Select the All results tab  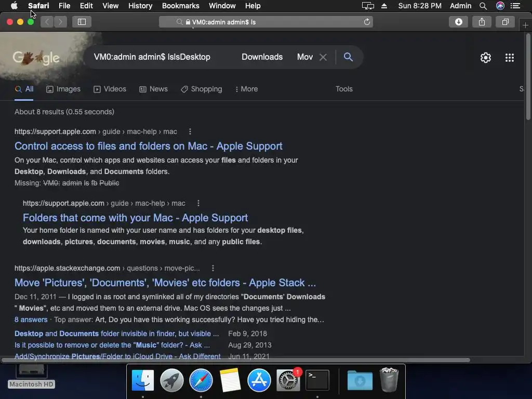click(x=24, y=89)
